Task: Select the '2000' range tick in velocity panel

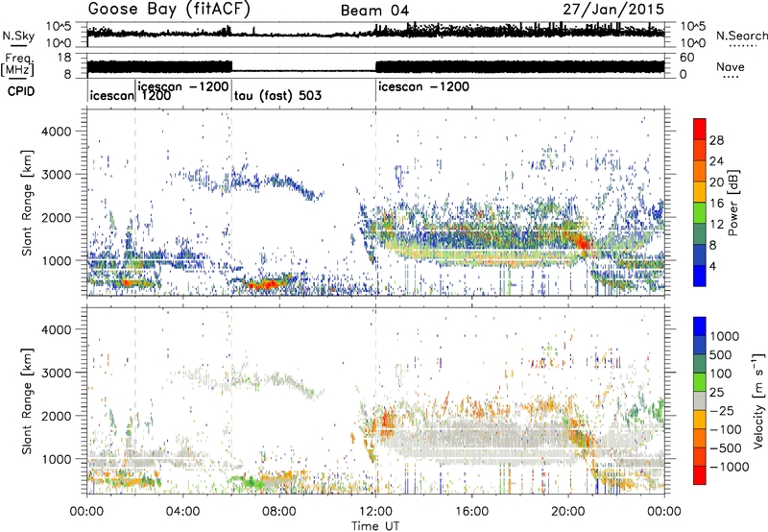Action: point(56,416)
